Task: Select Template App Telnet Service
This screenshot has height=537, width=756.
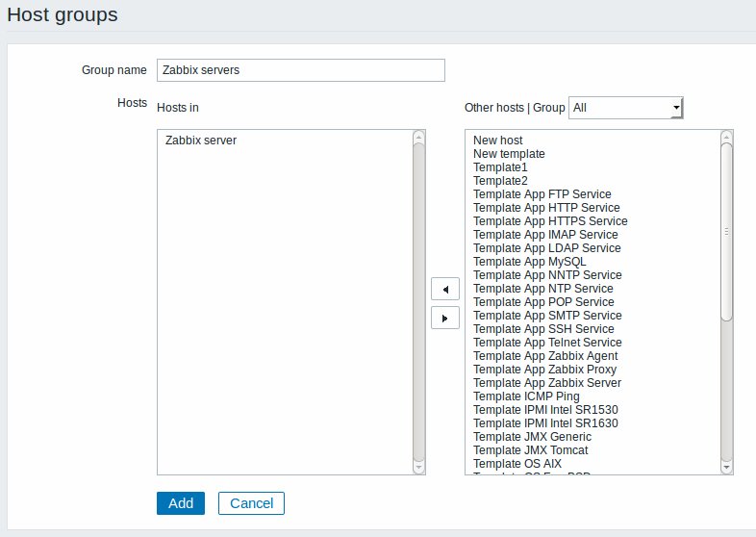Action: (x=547, y=343)
